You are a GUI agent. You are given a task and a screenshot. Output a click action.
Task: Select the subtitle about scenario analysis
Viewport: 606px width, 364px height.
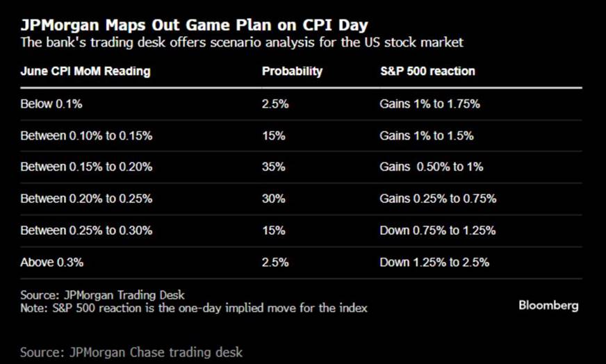(242, 42)
